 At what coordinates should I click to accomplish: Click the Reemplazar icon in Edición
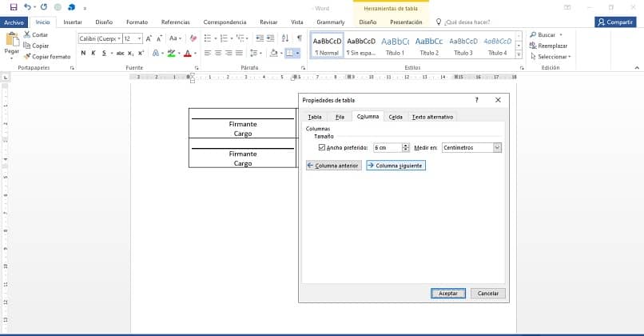[533, 46]
